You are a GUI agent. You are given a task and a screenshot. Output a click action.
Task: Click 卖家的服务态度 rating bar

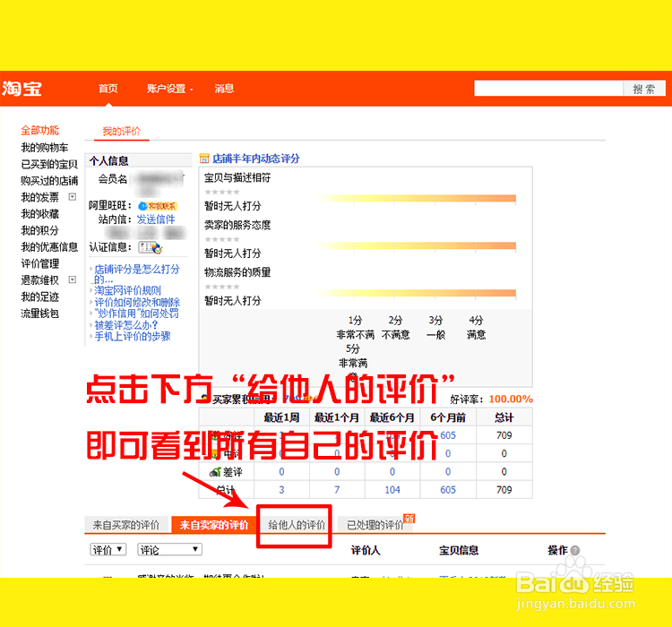point(416,245)
